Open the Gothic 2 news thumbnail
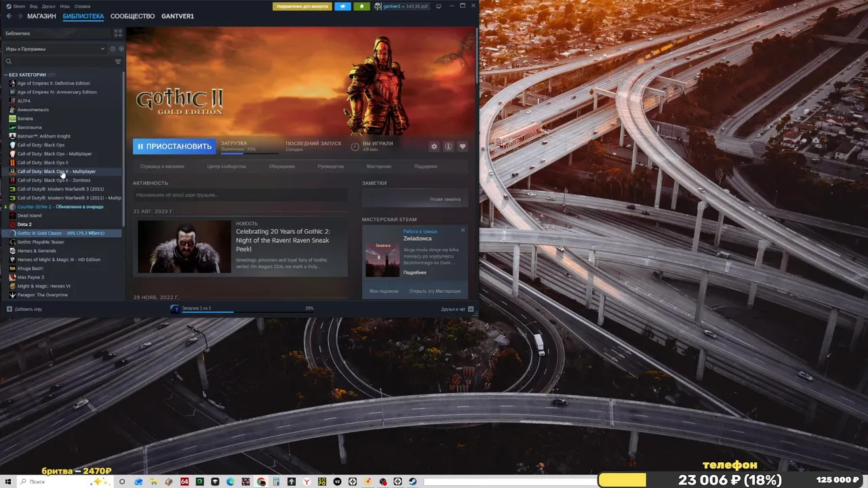The height and width of the screenshot is (488, 868). [184, 247]
